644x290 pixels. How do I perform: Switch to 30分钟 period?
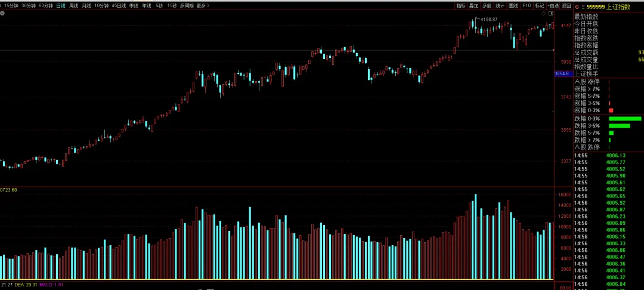29,6
